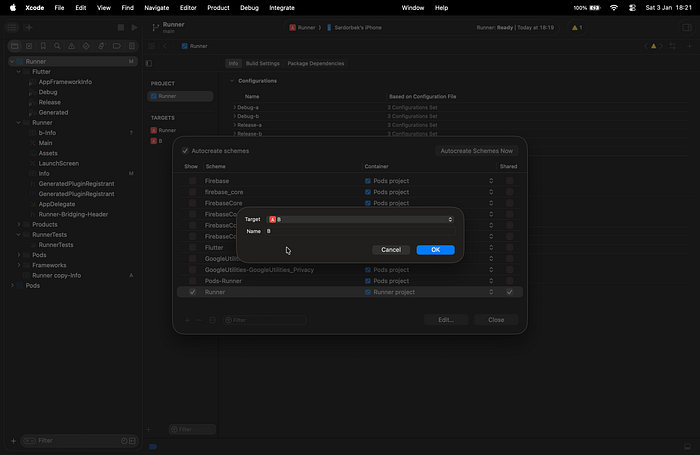Switch to the Build Settings tab

[x=262, y=63]
